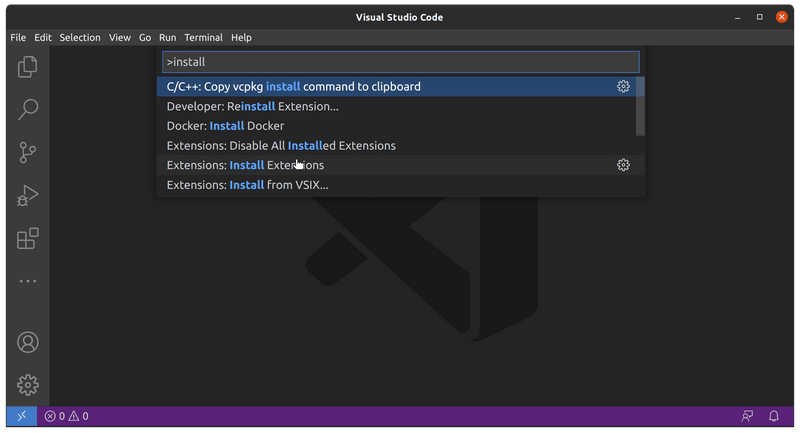
Task: Open the Run and Debug view
Action: (x=28, y=196)
